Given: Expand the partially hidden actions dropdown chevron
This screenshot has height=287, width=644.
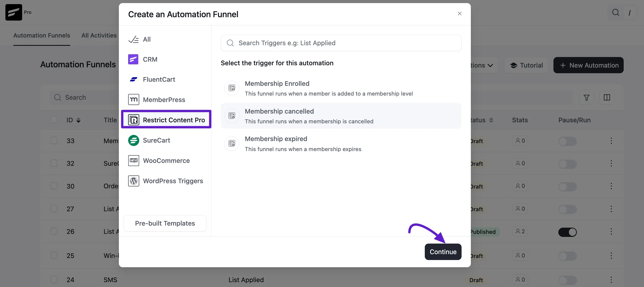Looking at the screenshot, I should [x=490, y=66].
